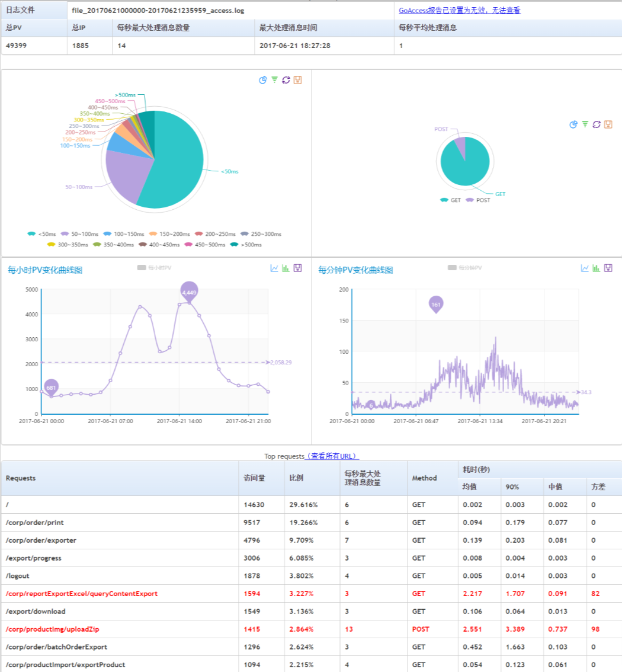This screenshot has width=622, height=672.
Task: Select the /logout request row
Action: (312, 576)
